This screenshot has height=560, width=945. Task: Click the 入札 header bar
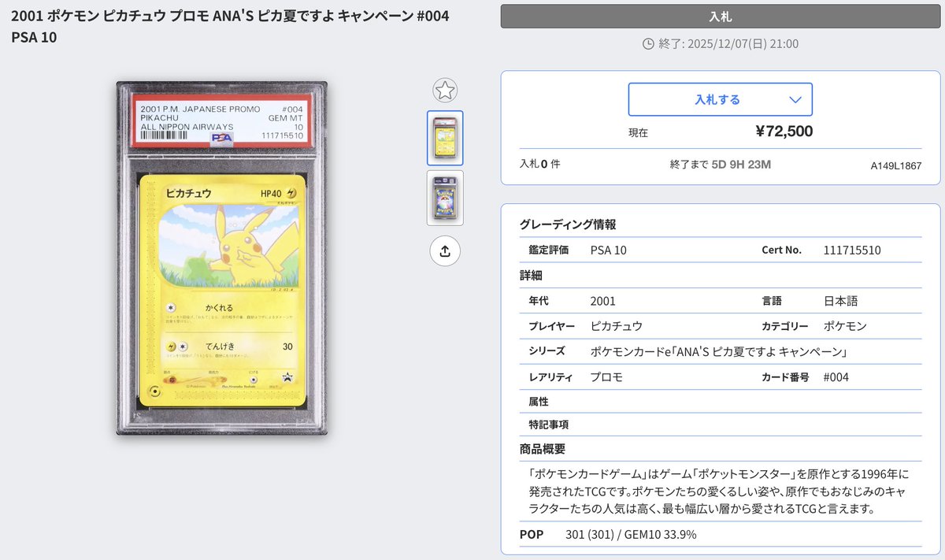(x=720, y=16)
